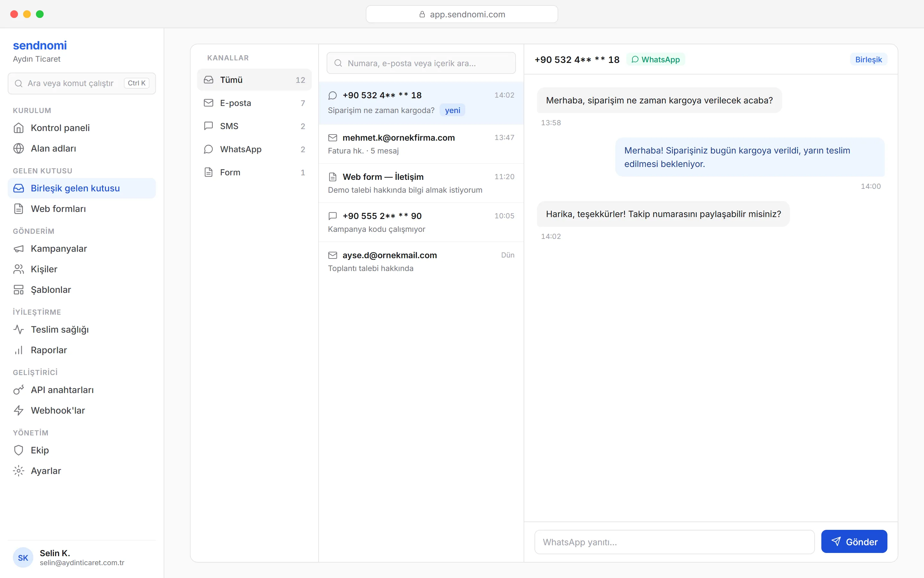Click the reply bubble 'Siparişiniz bugün kargoya verildi'
Screen dimensions: 924x578
tap(750, 157)
